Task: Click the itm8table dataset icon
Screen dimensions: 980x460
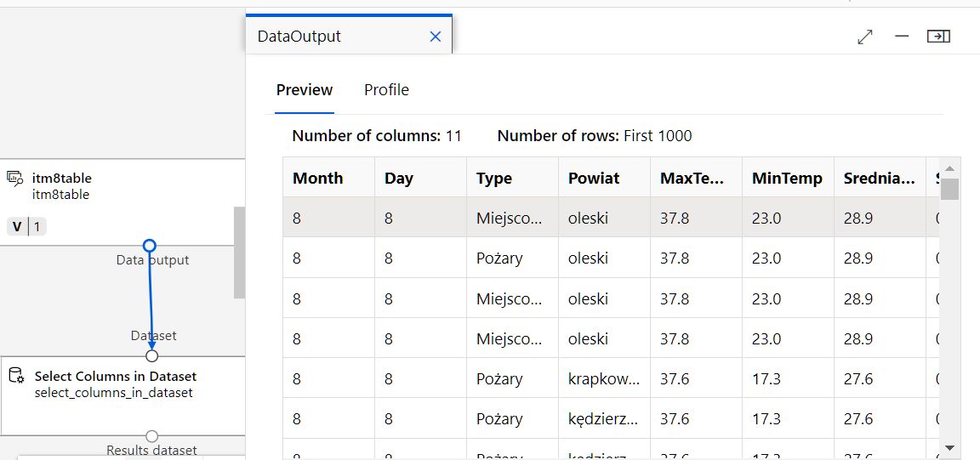Action: point(14,178)
